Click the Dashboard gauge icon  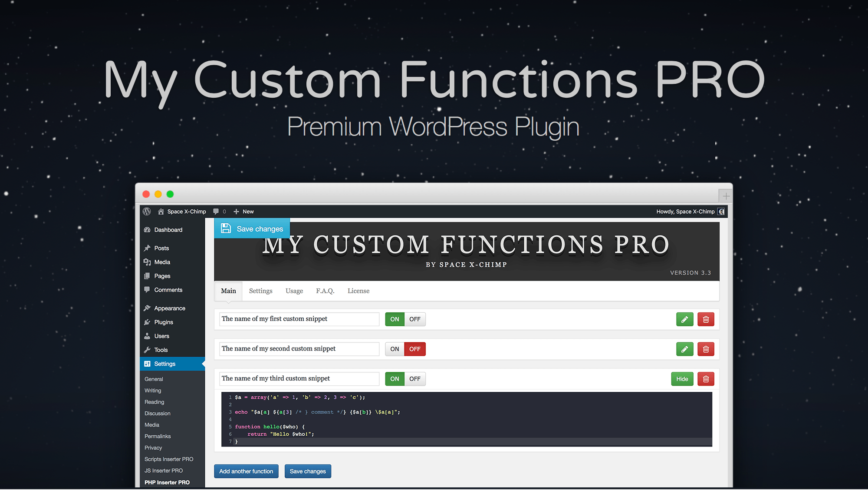tap(147, 230)
